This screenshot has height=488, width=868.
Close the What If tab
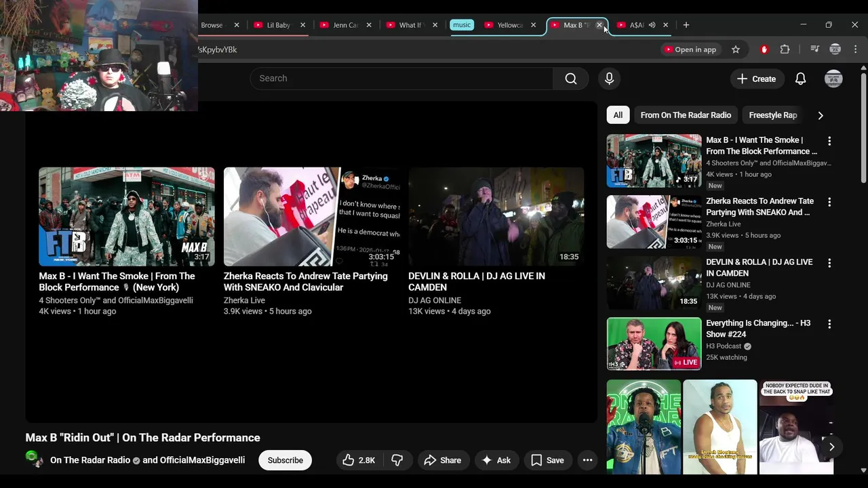coord(435,25)
